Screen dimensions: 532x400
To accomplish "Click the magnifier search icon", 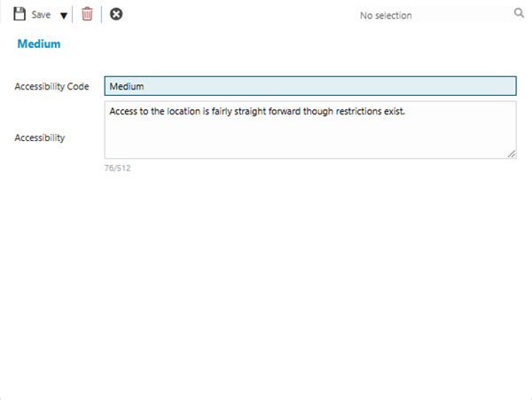I will coord(519,14).
